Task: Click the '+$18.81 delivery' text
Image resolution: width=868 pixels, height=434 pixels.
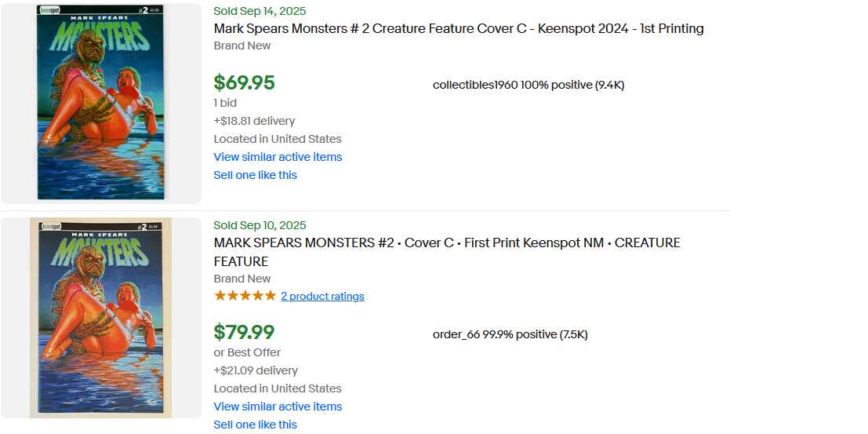Action: pos(254,121)
